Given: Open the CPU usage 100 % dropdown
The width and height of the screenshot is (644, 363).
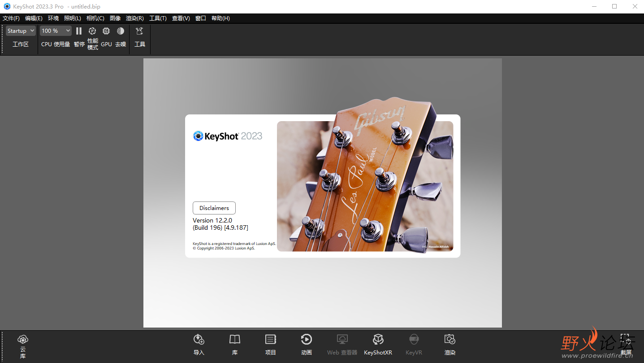Looking at the screenshot, I should [x=56, y=31].
